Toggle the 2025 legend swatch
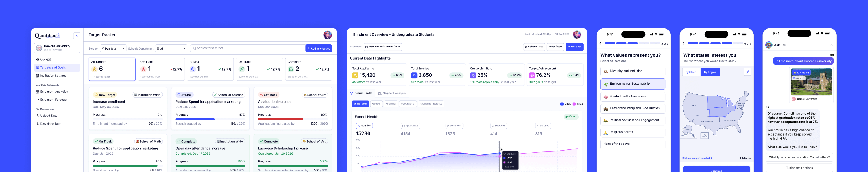Screen dimensions: 868x172 [562, 104]
